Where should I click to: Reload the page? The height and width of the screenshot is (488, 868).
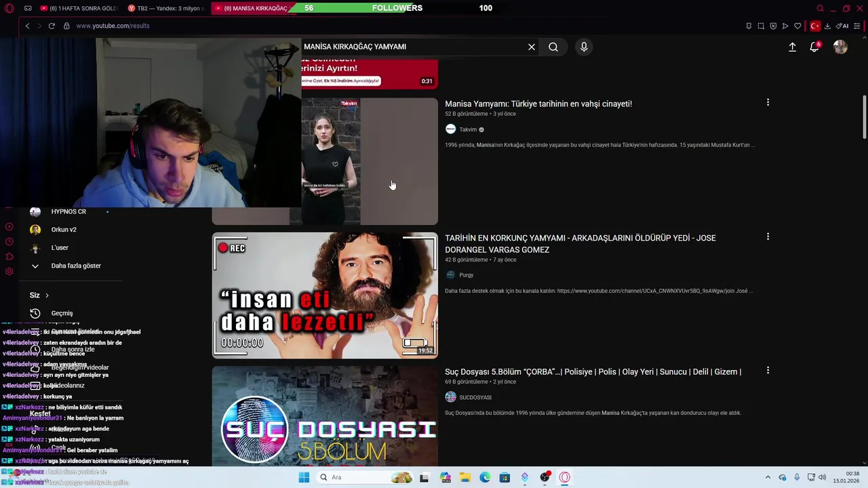(x=52, y=26)
